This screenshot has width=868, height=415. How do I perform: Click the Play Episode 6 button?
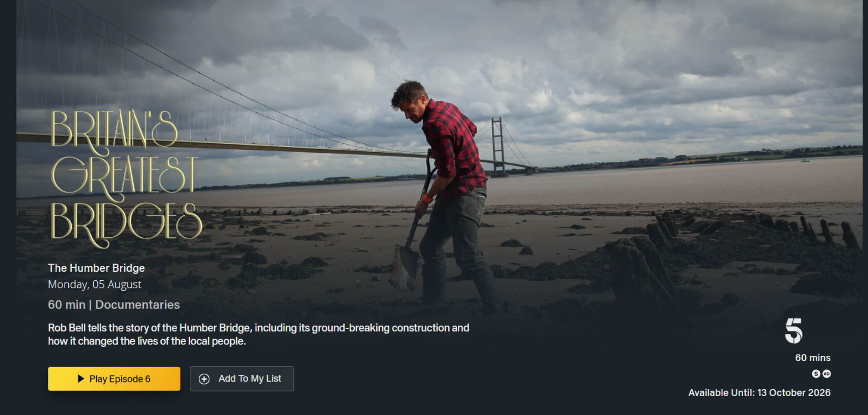tap(114, 378)
